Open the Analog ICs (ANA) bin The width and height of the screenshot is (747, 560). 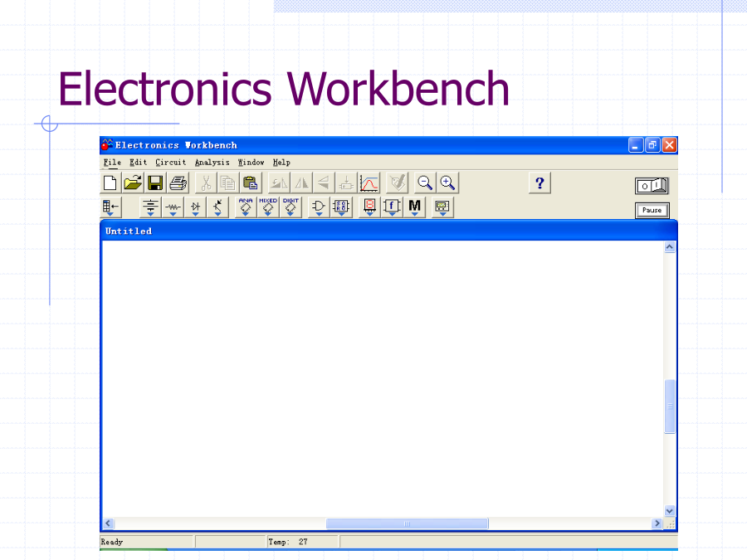(246, 207)
